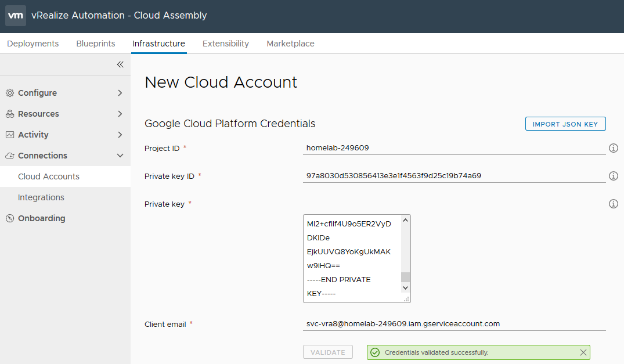624x364 pixels.
Task: Click the VMware vm logo icon
Action: pos(16,16)
